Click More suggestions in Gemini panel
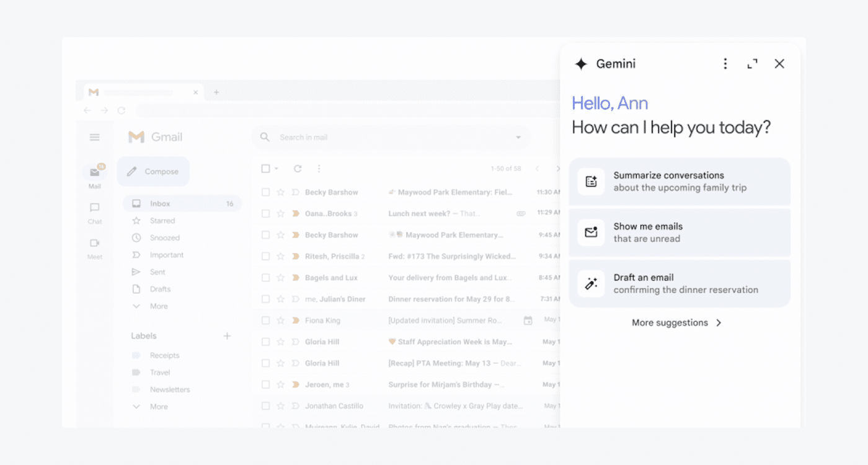 pos(676,322)
